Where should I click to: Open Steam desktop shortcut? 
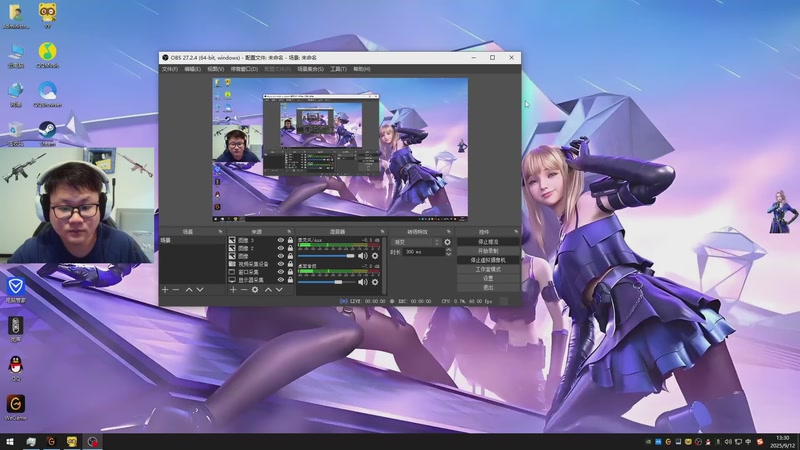(x=47, y=134)
